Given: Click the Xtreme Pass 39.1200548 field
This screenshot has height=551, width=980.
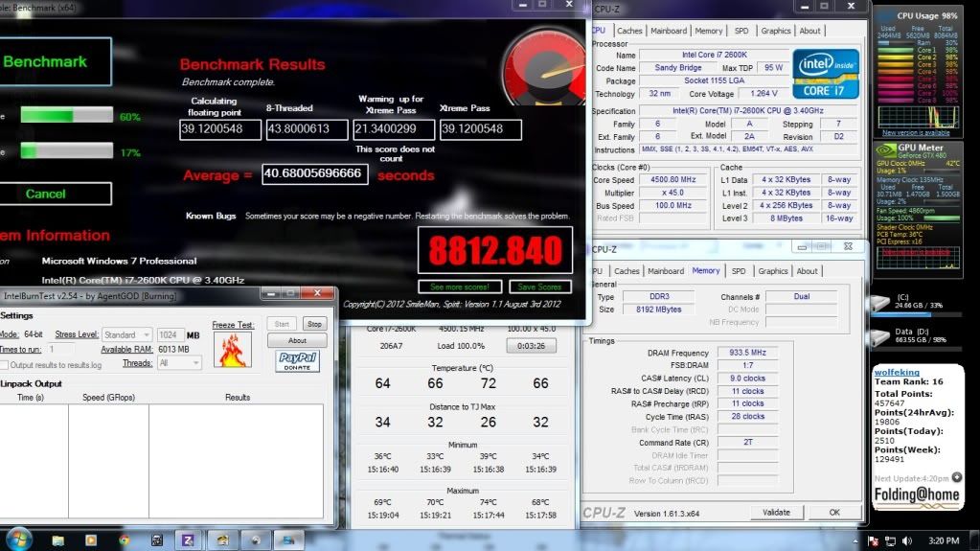Looking at the screenshot, I should click(x=480, y=129).
